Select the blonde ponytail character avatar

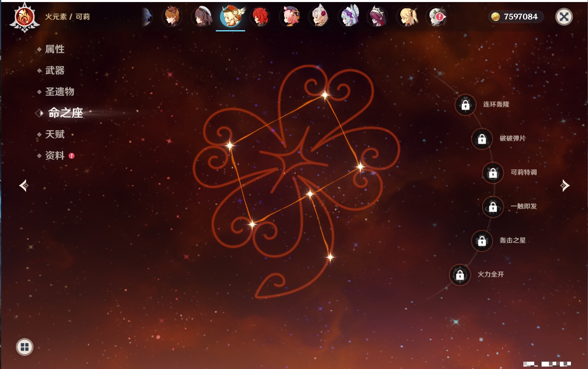coord(408,17)
